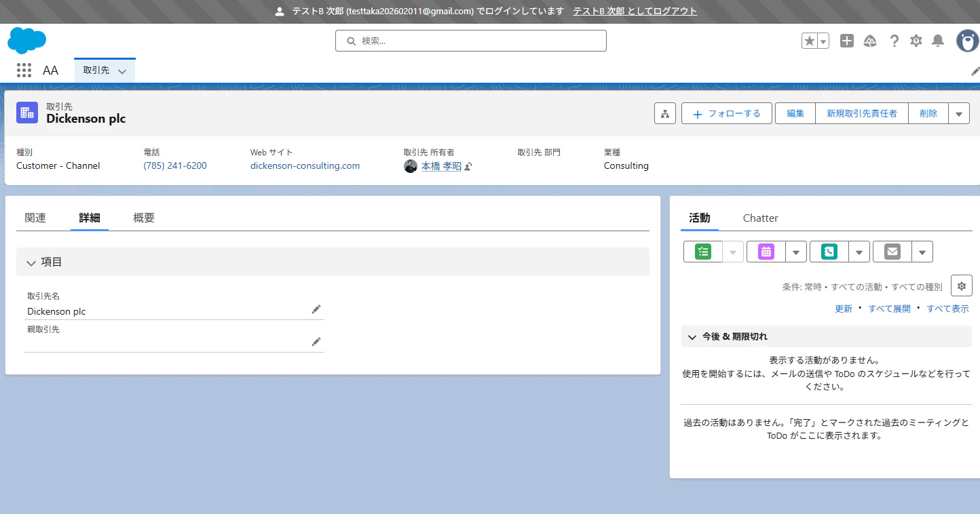The width and height of the screenshot is (980, 514).
Task: Switch to the 詳細 tab
Action: (x=90, y=218)
